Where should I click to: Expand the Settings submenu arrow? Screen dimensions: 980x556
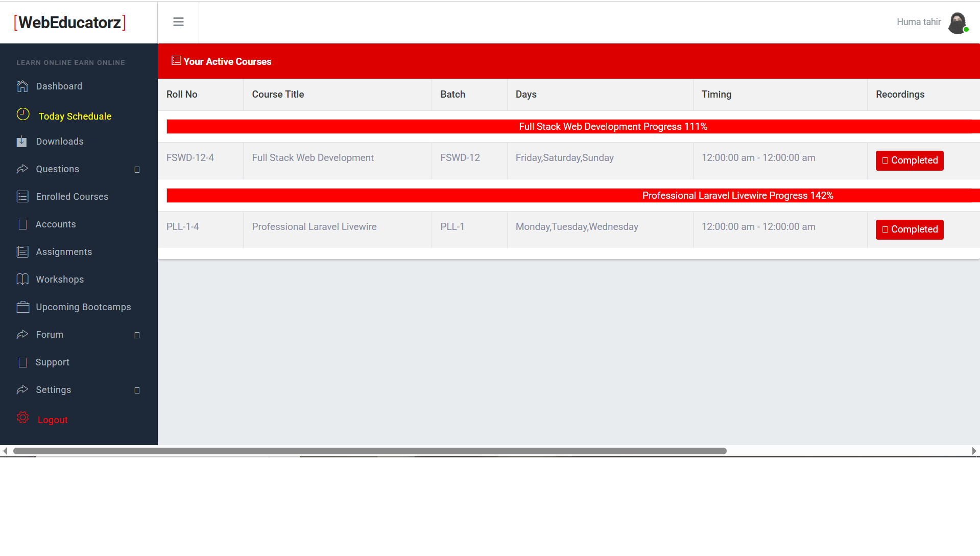[137, 390]
